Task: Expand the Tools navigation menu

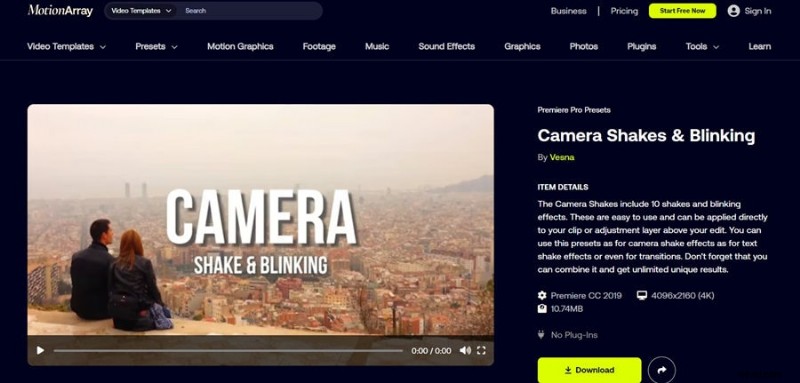Action: point(702,46)
